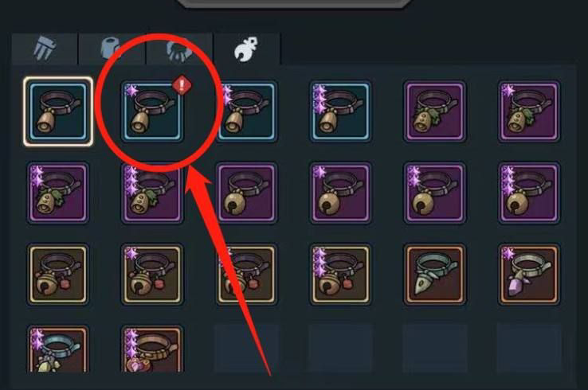588x390 pixels.
Task: Pick the purple round bell collar with one star
Action: point(340,193)
